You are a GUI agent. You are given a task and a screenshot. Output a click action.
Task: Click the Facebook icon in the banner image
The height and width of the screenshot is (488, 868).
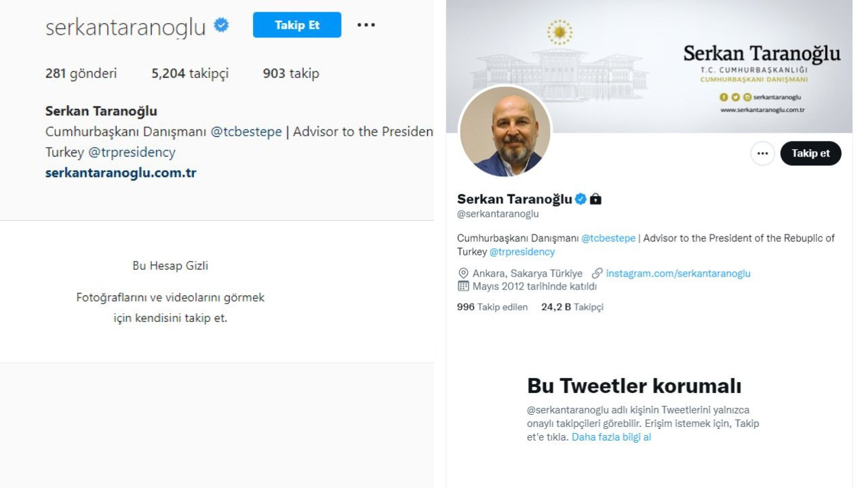point(723,97)
